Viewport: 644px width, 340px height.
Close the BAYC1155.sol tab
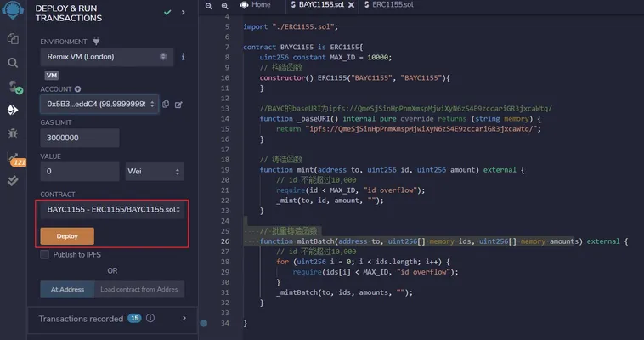pyautogui.click(x=351, y=5)
